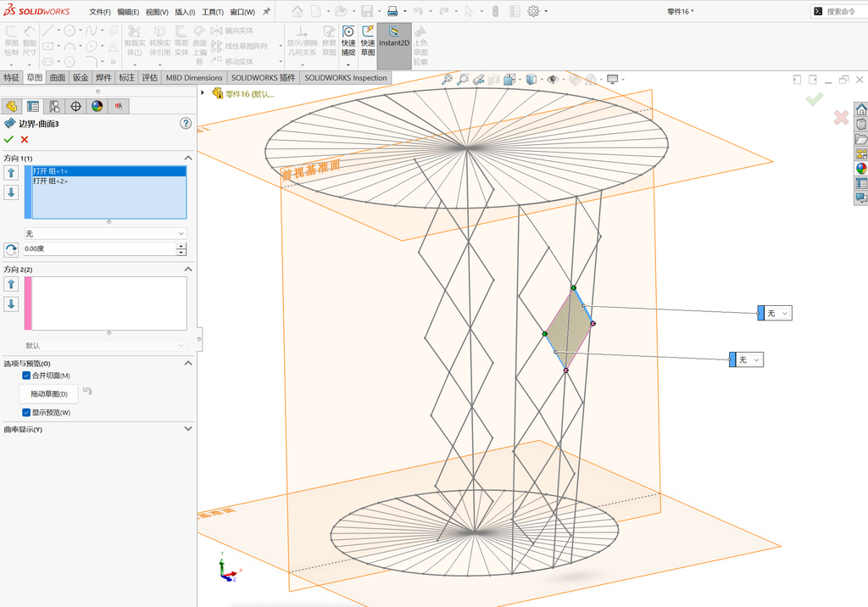
Task: Open Display Style cube icon
Action: click(531, 80)
